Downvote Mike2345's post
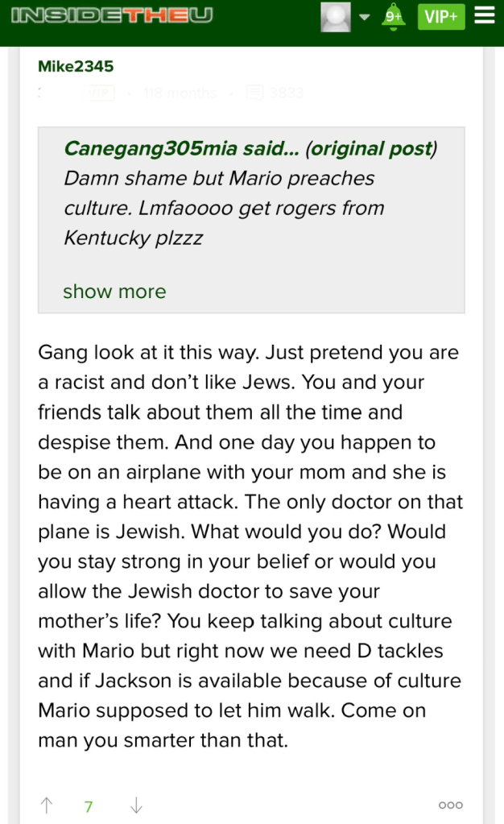 [136, 805]
